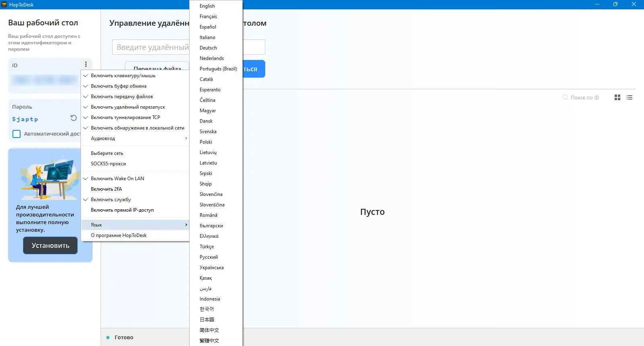This screenshot has height=346, width=644.
Task: Click the password text 5japtp
Action: click(x=25, y=119)
